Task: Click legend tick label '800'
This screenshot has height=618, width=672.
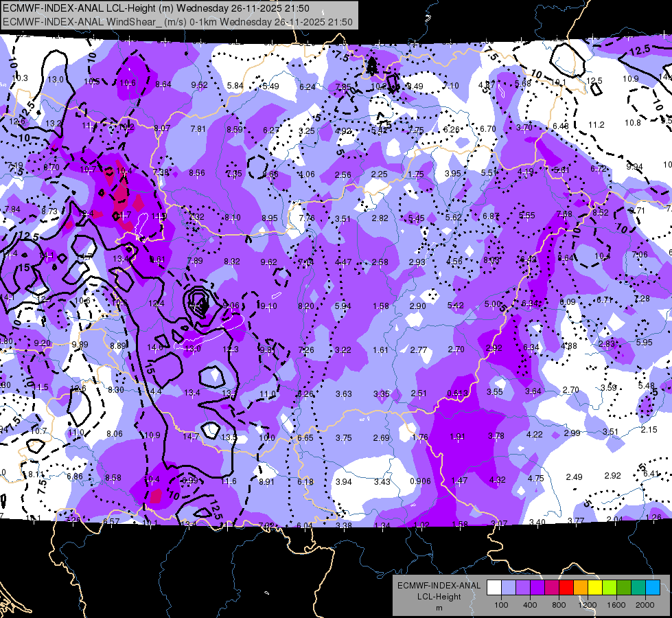Action: pos(559,605)
